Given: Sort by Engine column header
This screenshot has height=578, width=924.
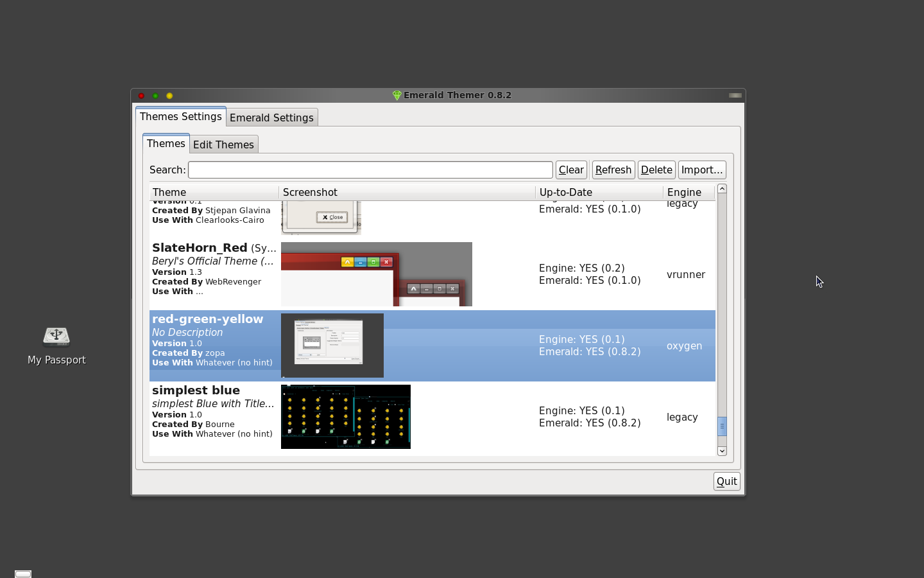Looking at the screenshot, I should pos(689,192).
